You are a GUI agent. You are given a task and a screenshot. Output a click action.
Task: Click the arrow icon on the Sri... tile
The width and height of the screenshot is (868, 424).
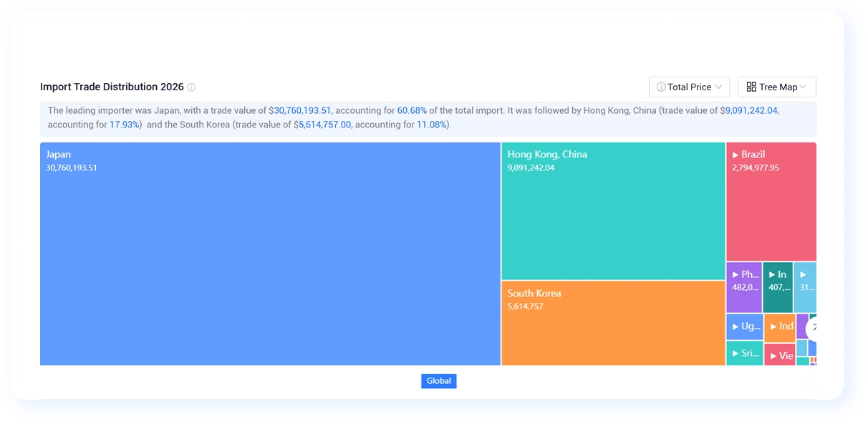[x=736, y=354]
